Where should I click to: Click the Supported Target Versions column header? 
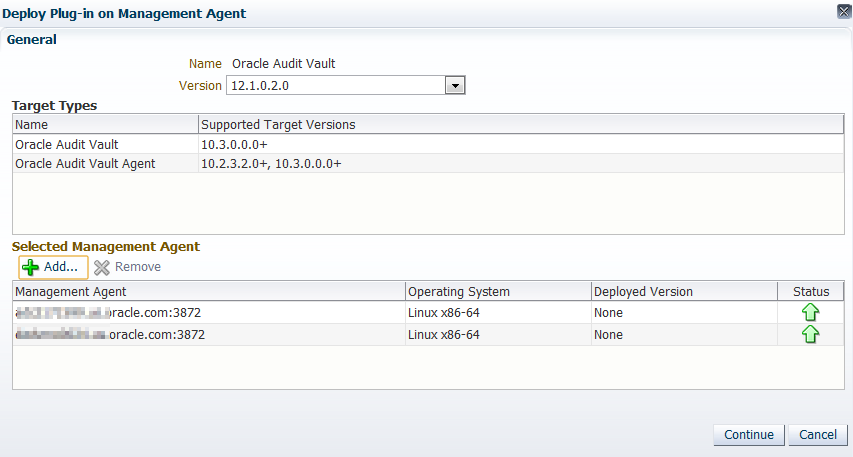coord(521,125)
